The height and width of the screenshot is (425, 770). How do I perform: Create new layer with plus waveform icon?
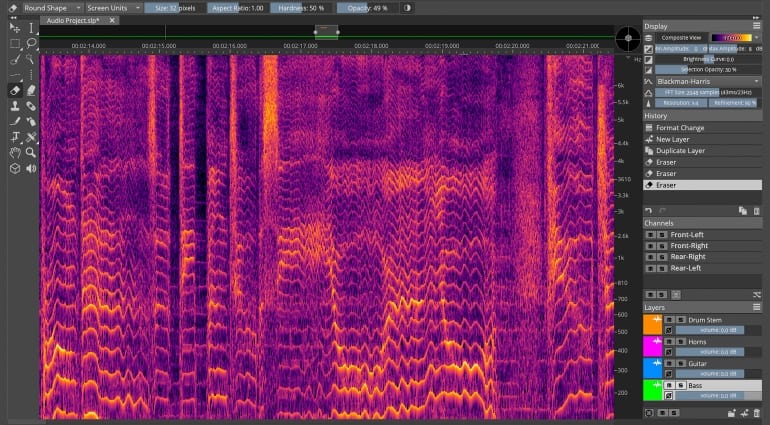[x=744, y=413]
